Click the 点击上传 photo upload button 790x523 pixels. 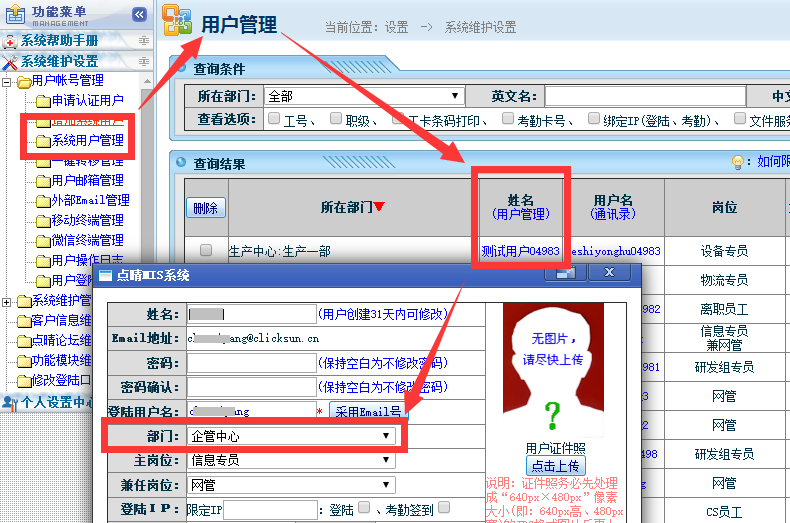coord(555,466)
